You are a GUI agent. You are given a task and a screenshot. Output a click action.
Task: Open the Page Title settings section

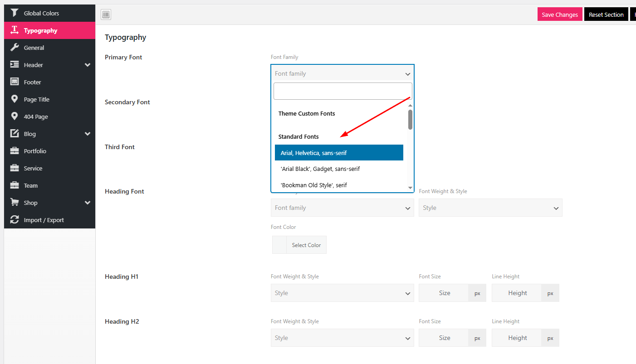pos(49,99)
